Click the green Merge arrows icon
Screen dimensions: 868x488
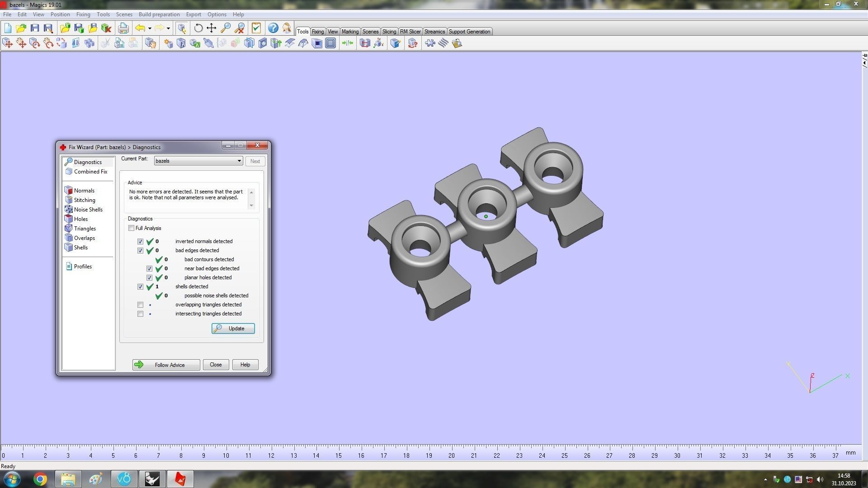pos(348,43)
